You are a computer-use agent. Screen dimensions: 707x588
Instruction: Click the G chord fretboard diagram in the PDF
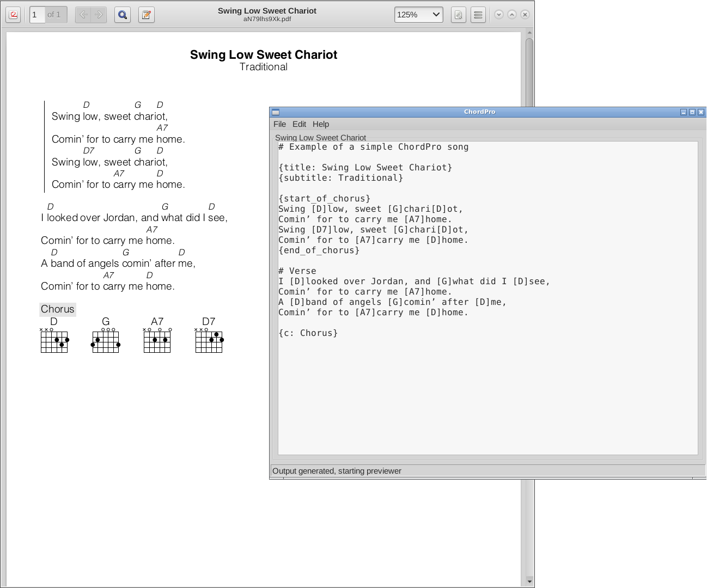tap(106, 340)
